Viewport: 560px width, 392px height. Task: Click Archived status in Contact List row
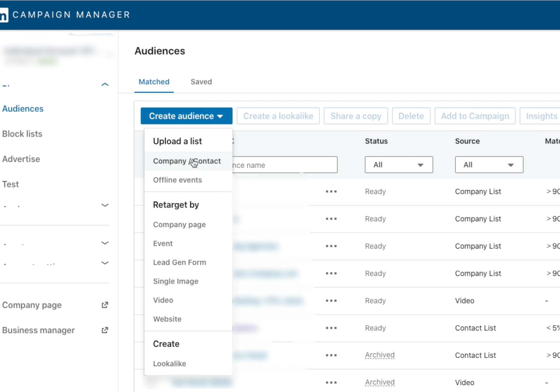pyautogui.click(x=380, y=355)
